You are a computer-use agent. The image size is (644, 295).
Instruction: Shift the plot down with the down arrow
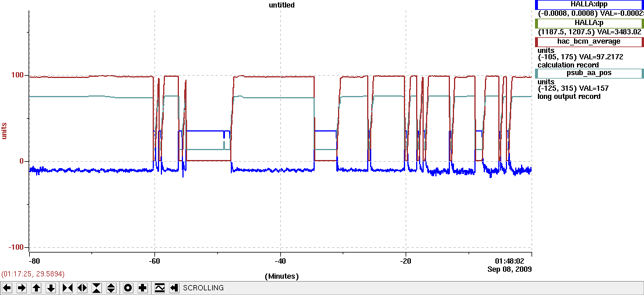click(51, 288)
